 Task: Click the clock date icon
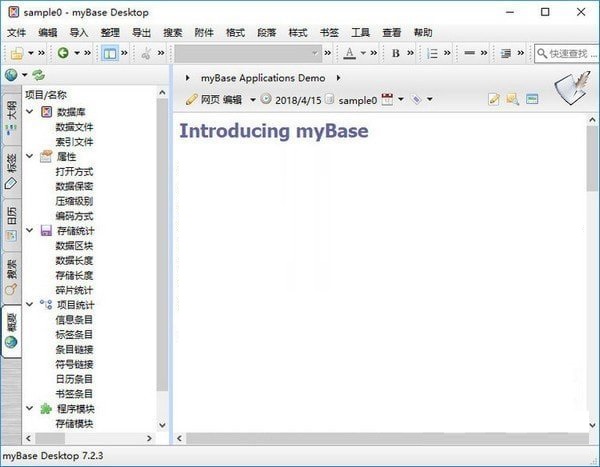point(266,99)
